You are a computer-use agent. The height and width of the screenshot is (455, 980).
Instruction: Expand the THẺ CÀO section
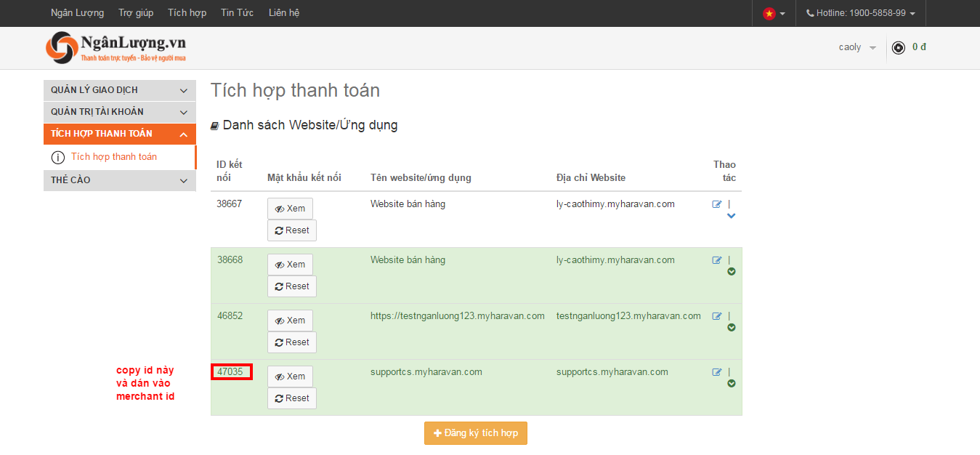[x=120, y=180]
